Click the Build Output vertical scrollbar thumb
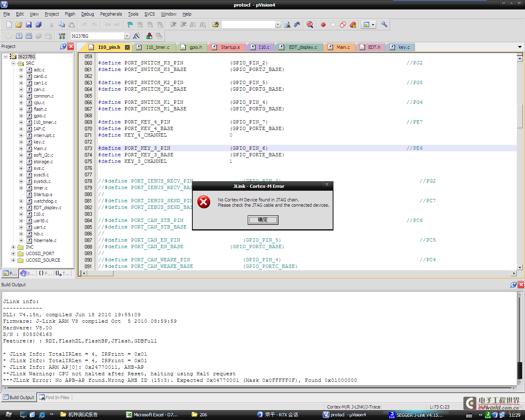The width and height of the screenshot is (525, 420). (x=520, y=371)
